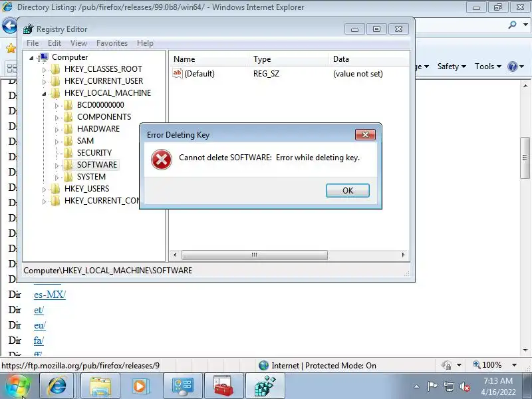Open the Tools dropdown in Internet Explorer
Image resolution: width=532 pixels, height=399 pixels.
488,66
